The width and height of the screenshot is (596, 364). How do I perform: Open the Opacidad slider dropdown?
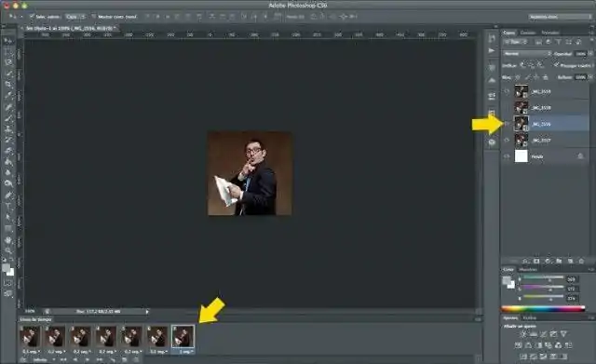[x=589, y=54]
